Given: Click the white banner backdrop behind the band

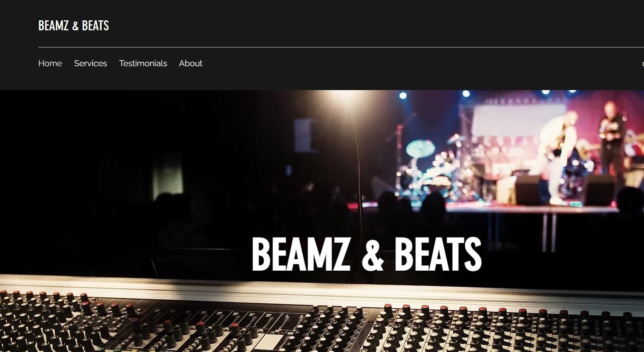Looking at the screenshot, I should [x=515, y=120].
